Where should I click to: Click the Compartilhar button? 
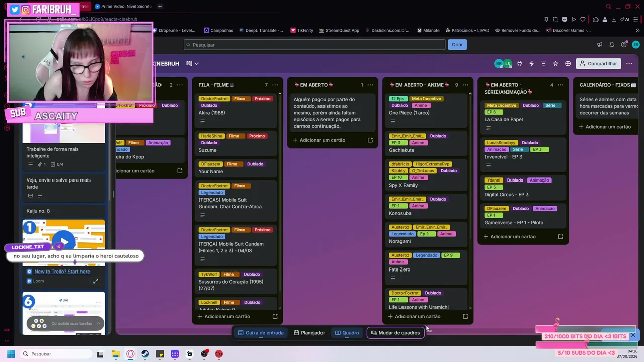pyautogui.click(x=598, y=64)
